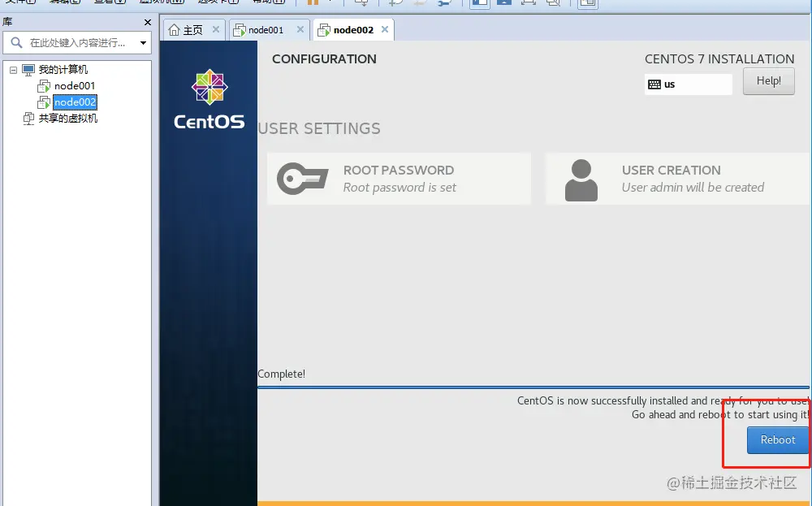This screenshot has width=812, height=506.
Task: Click the search magnifier icon in library
Action: 16,42
